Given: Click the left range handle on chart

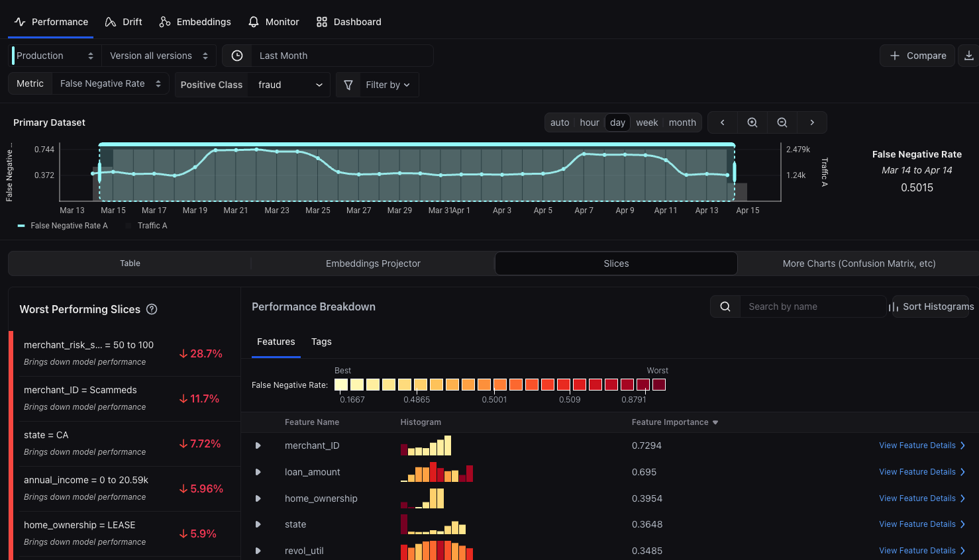Looking at the screenshot, I should (x=99, y=173).
